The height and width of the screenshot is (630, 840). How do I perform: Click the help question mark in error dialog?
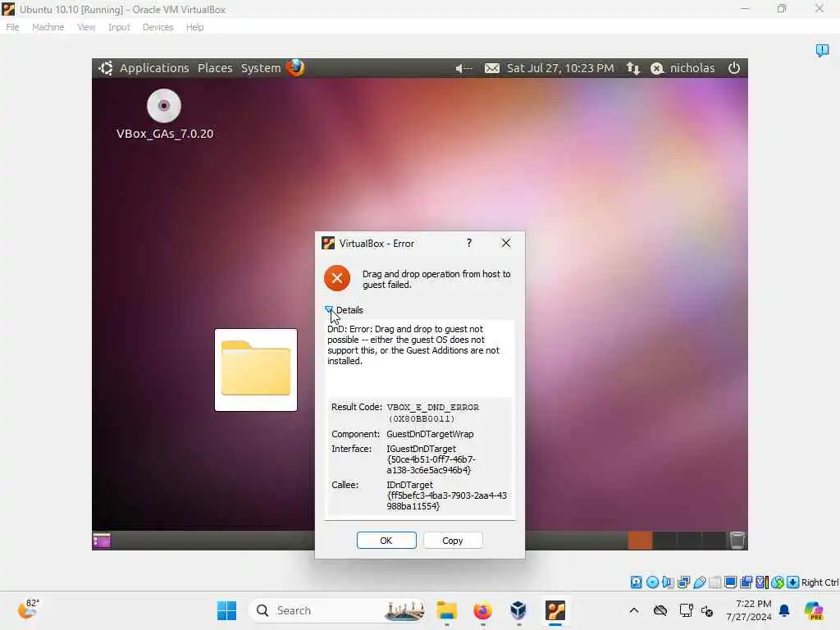coord(468,243)
